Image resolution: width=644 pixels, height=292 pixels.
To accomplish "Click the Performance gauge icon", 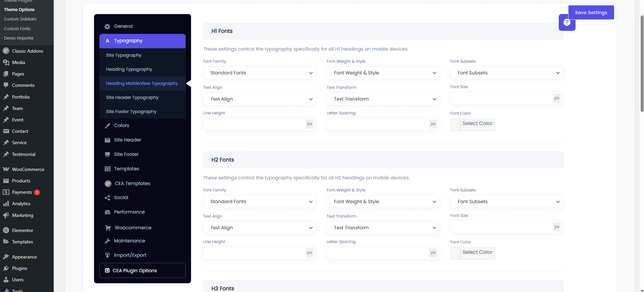I will (x=107, y=212).
